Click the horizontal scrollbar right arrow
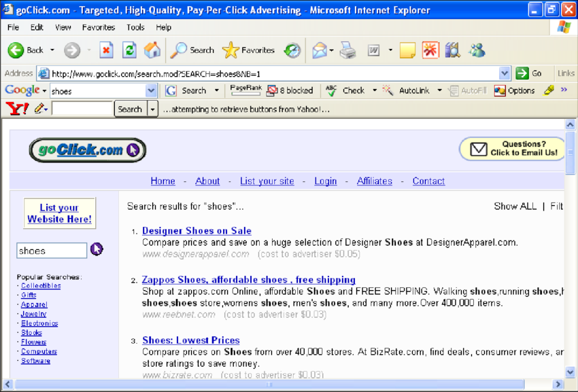 pos(558,385)
